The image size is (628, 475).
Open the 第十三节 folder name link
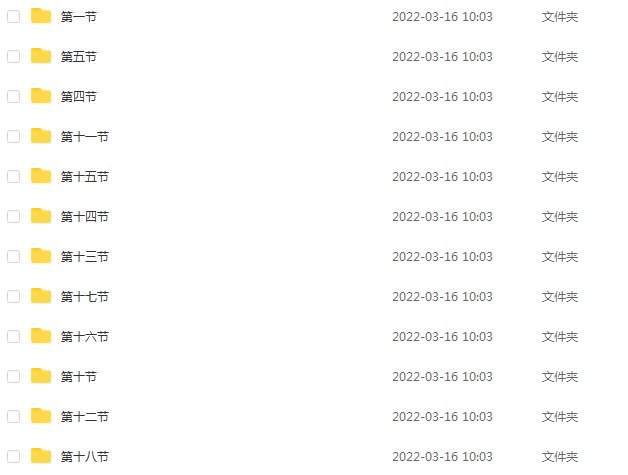[85, 257]
